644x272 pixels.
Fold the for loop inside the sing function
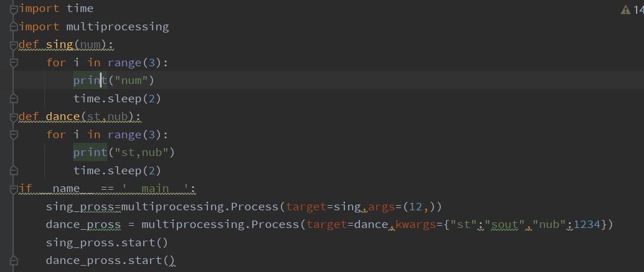(14, 63)
